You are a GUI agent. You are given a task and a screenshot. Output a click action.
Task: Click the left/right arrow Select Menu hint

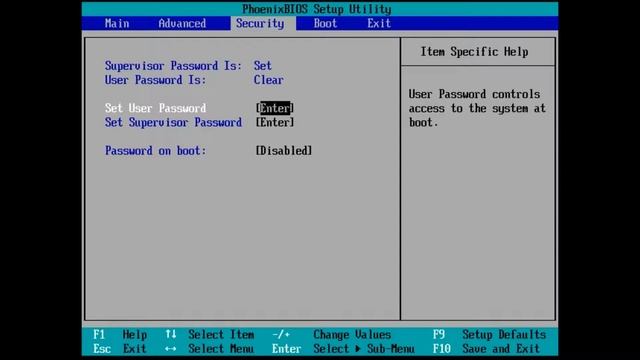[x=210, y=349]
